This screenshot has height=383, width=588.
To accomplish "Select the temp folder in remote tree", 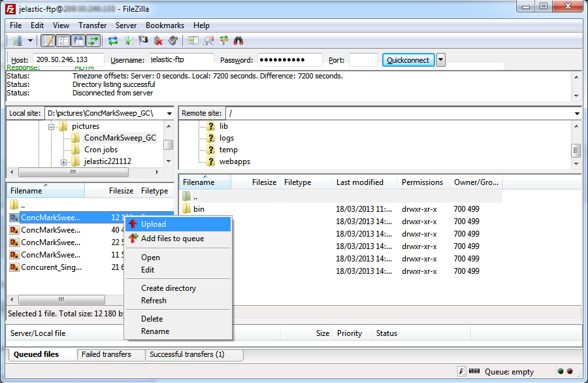I will (229, 150).
